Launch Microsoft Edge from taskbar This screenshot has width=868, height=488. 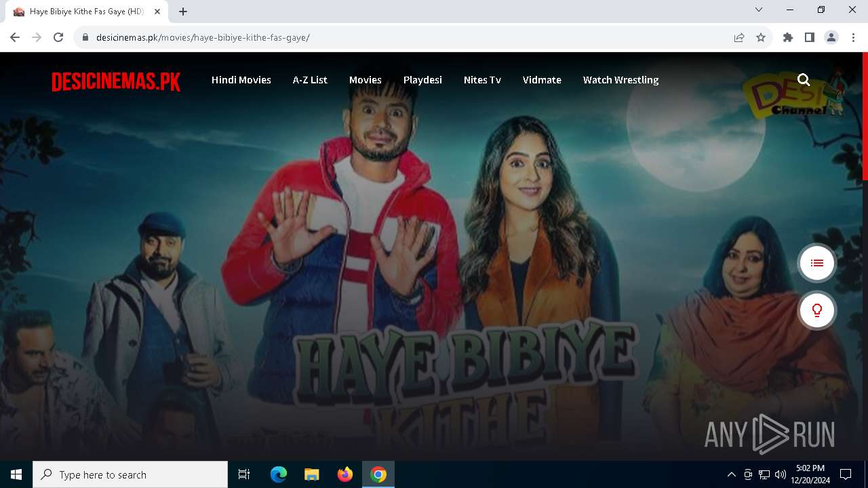click(x=279, y=474)
